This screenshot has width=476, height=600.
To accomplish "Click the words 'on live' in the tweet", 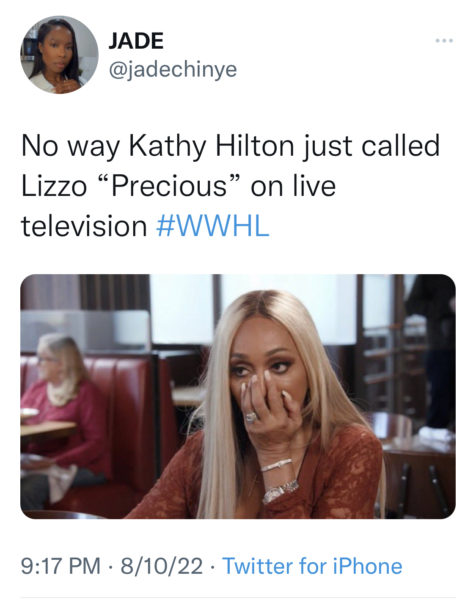I will tap(293, 186).
